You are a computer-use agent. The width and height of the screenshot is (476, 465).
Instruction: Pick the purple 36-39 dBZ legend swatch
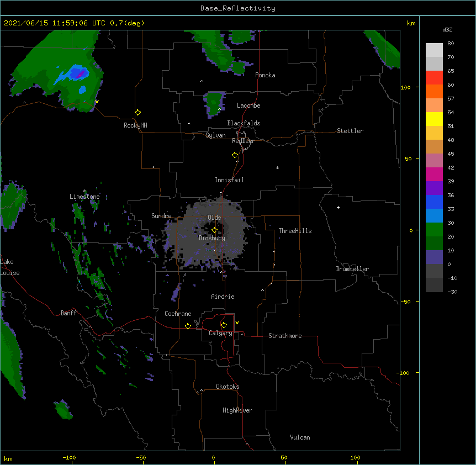(434, 188)
